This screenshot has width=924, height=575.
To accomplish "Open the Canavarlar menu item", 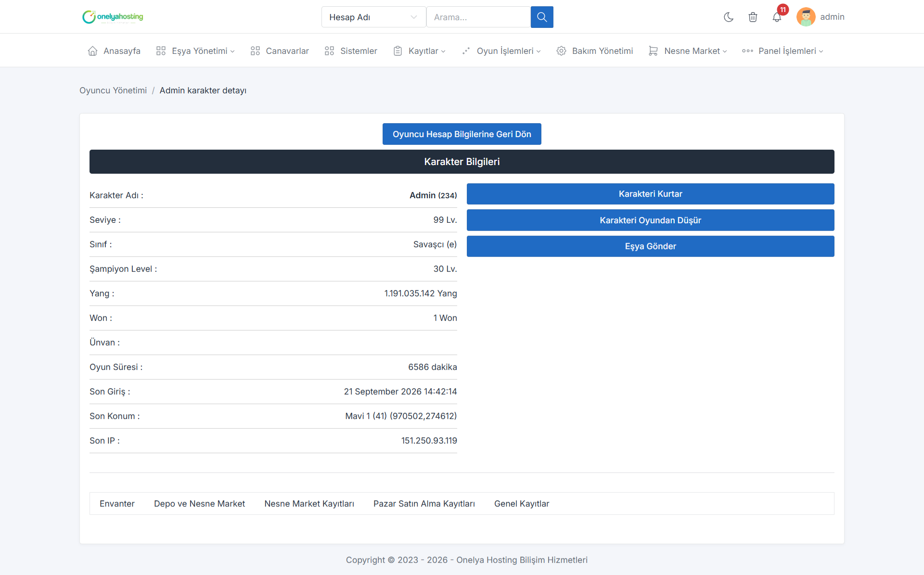I will [x=280, y=51].
